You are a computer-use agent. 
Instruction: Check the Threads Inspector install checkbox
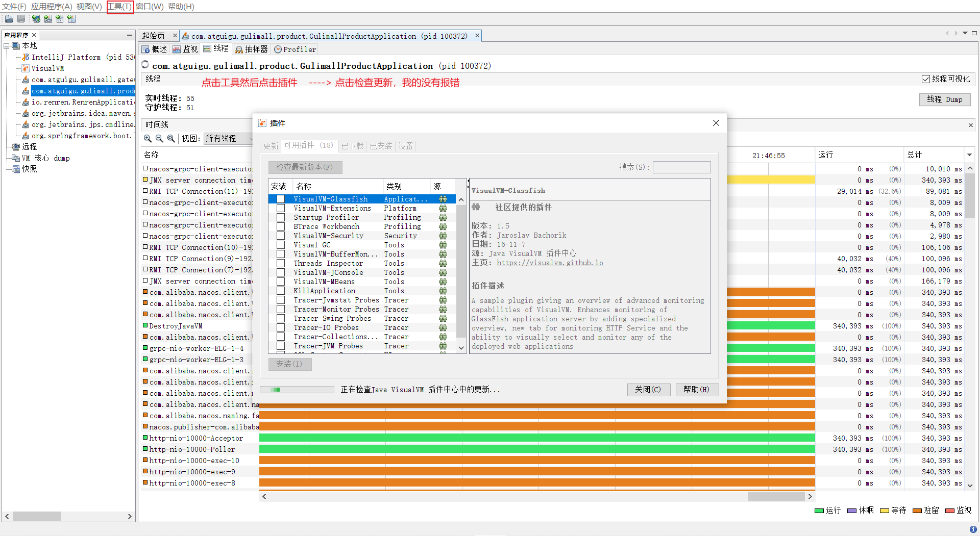click(281, 263)
